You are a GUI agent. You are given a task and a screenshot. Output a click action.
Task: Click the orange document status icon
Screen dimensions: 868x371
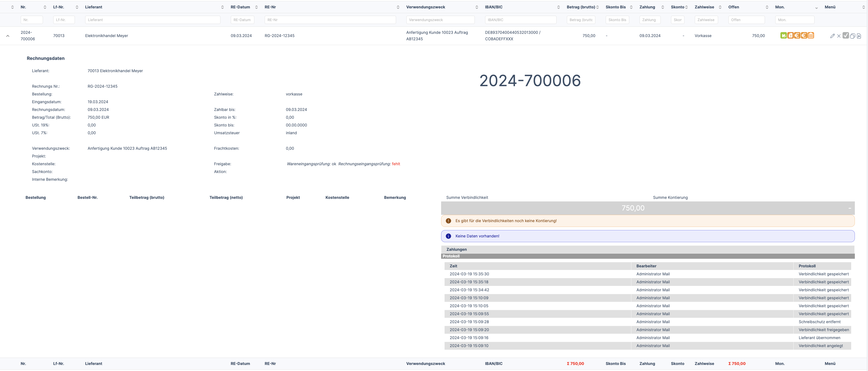tap(791, 35)
